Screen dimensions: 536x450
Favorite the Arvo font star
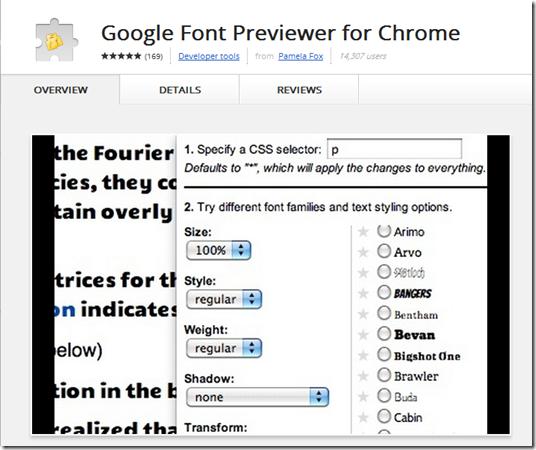[363, 252]
